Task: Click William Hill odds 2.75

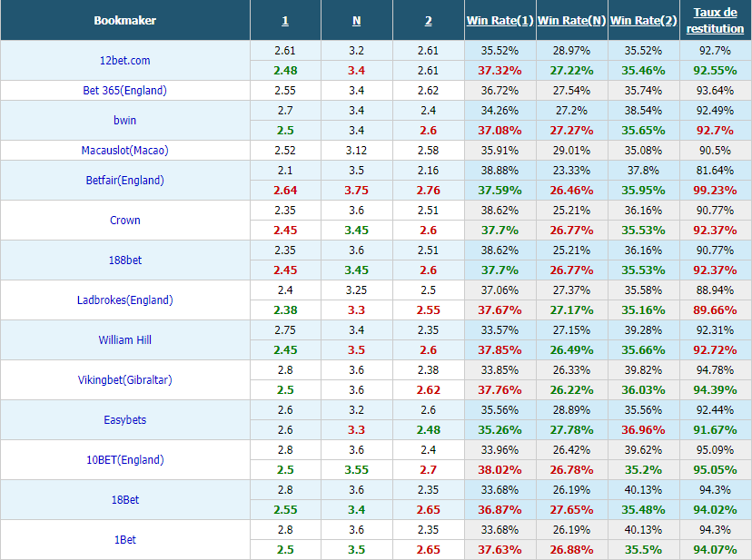Action: pyautogui.click(x=285, y=329)
